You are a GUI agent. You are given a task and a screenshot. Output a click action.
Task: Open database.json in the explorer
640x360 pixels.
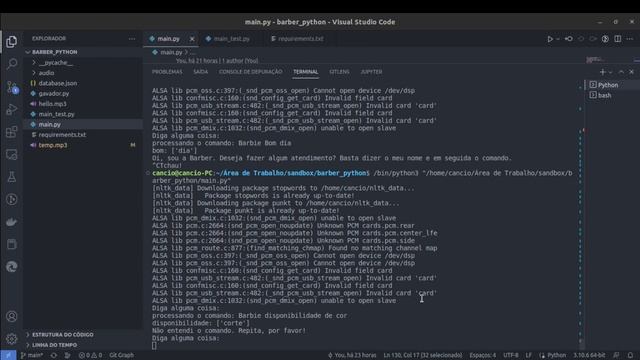click(83, 83)
